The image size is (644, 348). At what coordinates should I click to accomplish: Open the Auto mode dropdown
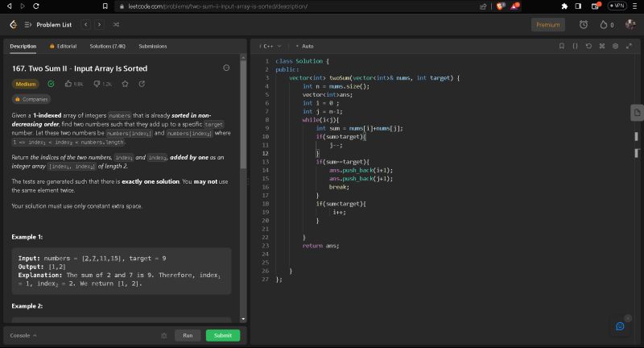(x=305, y=47)
